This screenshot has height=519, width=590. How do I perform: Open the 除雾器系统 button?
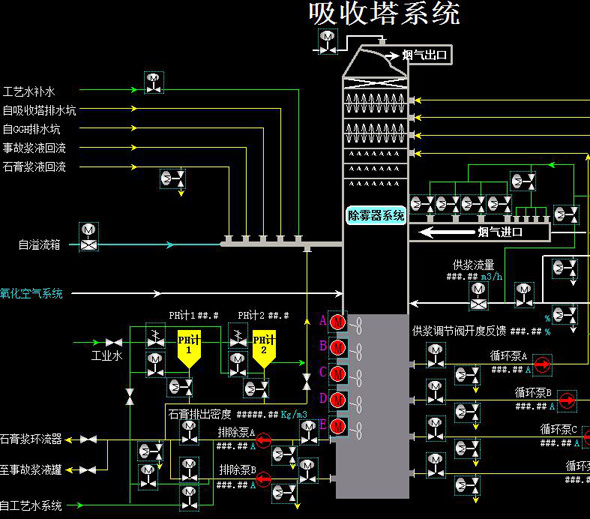pos(376,215)
